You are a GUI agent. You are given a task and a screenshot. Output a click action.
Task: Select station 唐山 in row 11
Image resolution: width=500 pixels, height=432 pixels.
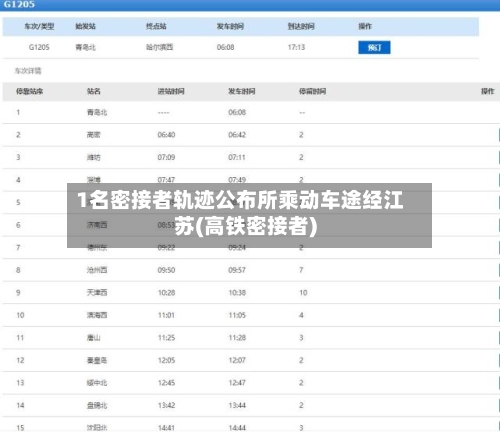(x=94, y=338)
